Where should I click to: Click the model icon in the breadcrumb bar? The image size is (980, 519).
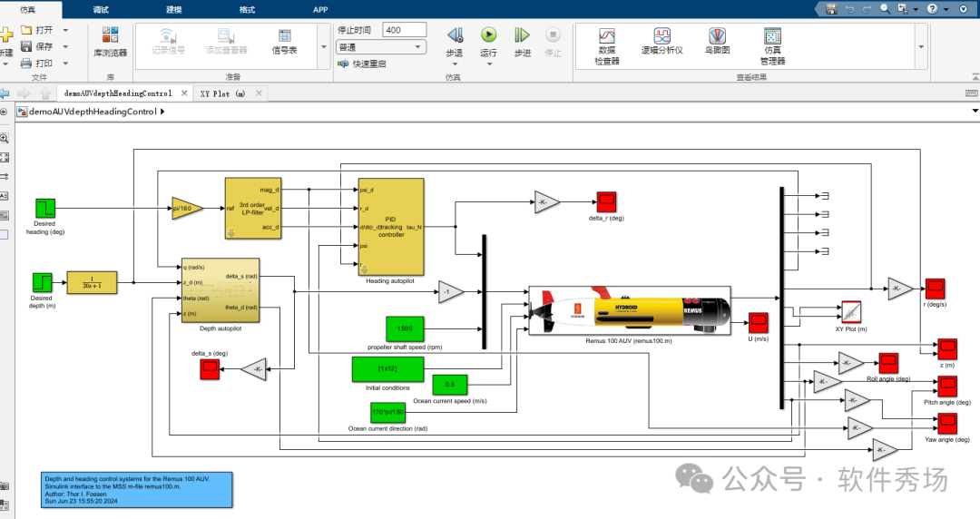(x=22, y=112)
